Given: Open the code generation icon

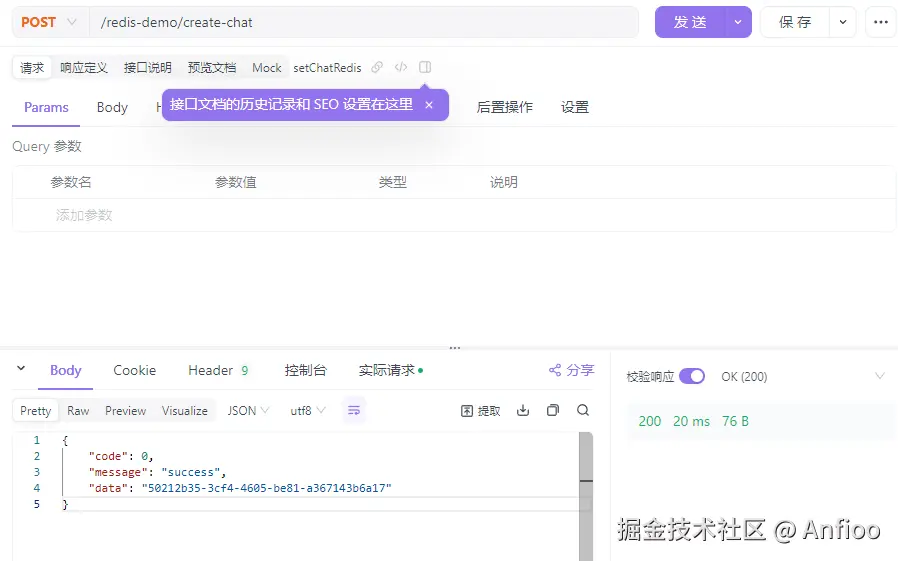Looking at the screenshot, I should pyautogui.click(x=401, y=68).
